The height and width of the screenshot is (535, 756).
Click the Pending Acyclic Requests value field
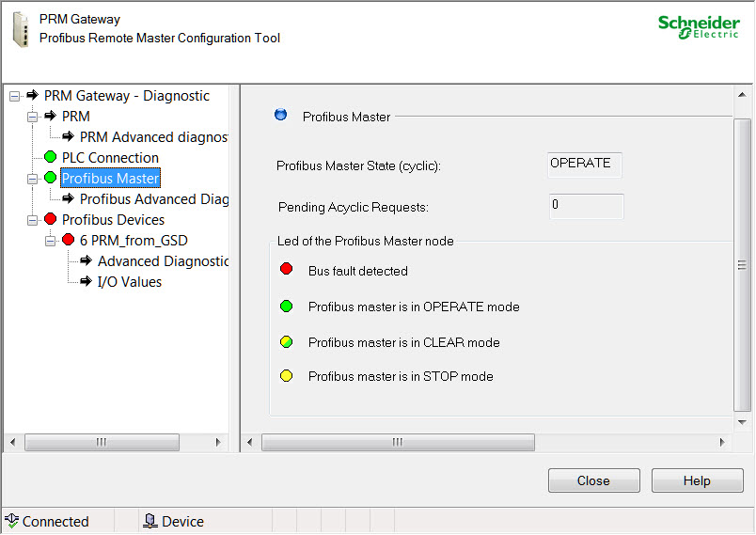[587, 206]
